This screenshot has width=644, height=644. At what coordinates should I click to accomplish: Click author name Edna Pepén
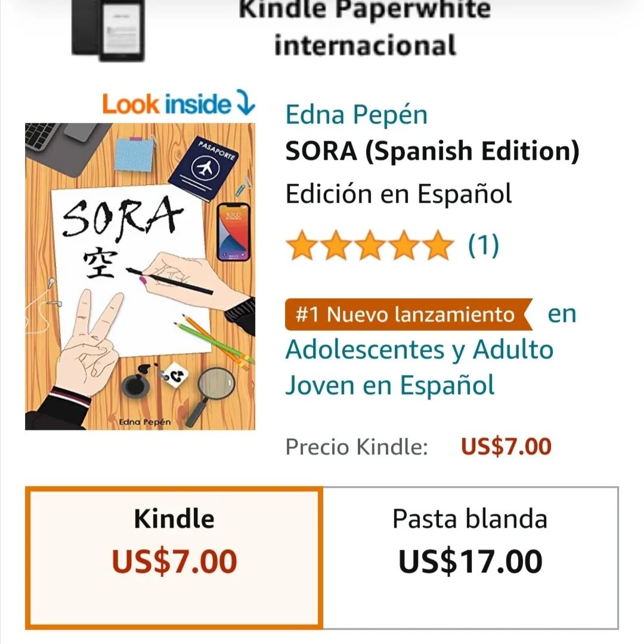click(356, 114)
